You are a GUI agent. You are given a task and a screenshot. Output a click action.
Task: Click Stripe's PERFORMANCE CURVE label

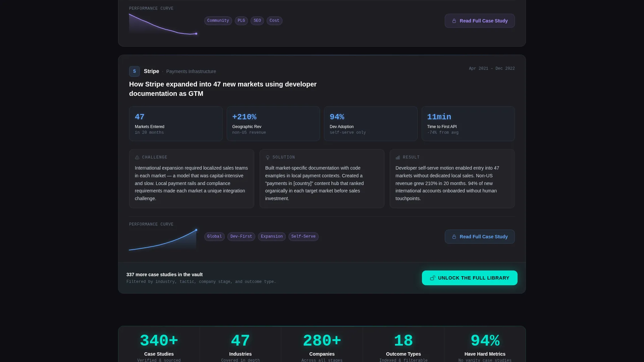(x=151, y=225)
